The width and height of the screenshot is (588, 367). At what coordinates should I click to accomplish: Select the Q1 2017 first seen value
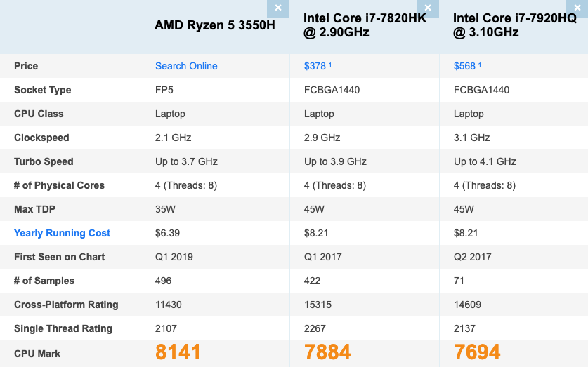pyautogui.click(x=323, y=257)
